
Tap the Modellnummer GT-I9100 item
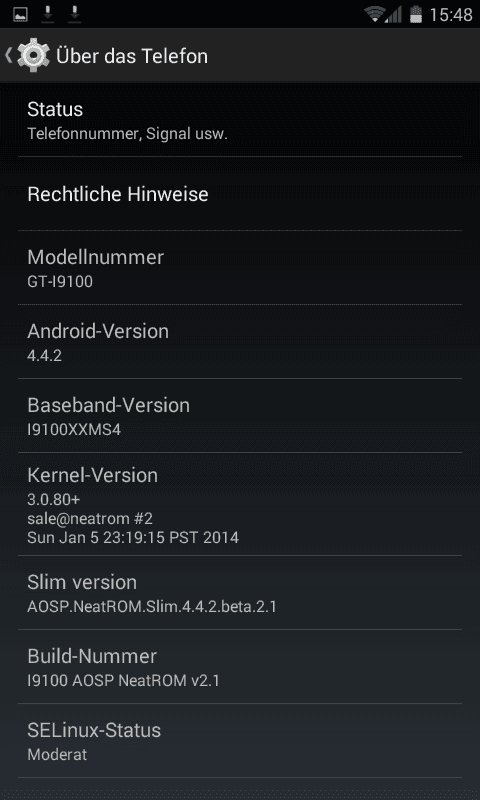[240, 268]
